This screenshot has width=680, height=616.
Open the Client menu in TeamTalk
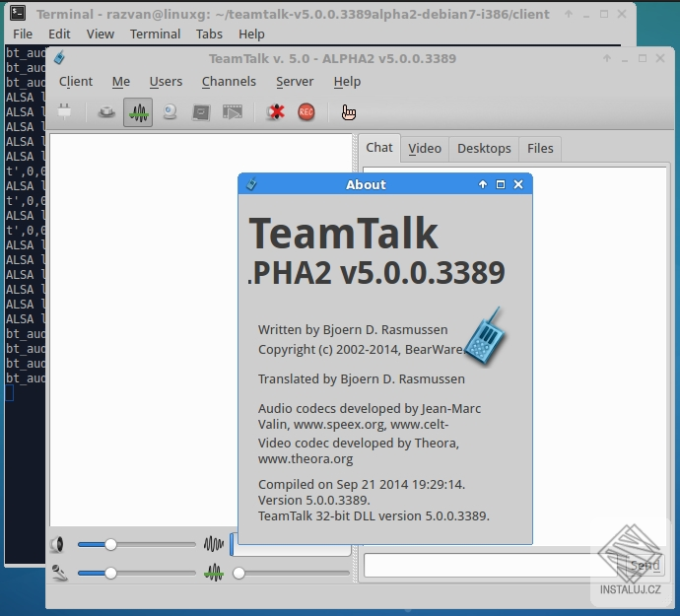point(76,82)
